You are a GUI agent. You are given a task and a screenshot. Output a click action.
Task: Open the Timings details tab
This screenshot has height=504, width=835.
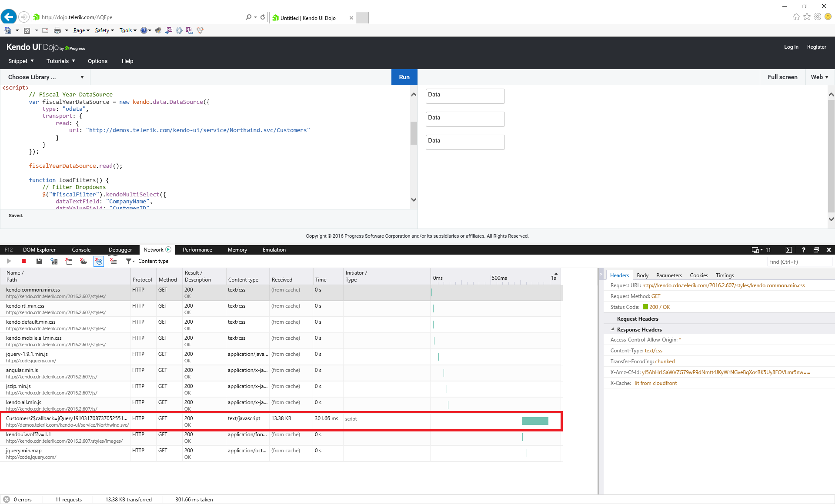coord(725,275)
